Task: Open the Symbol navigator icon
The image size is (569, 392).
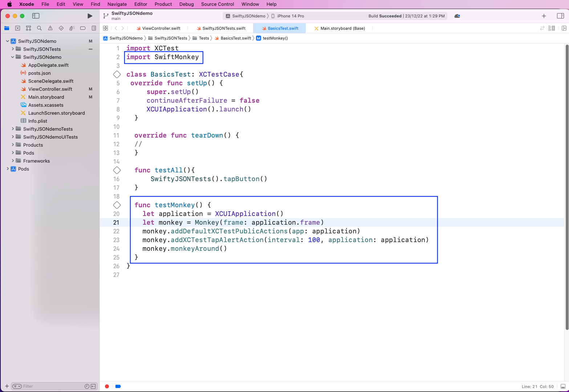Action: click(x=28, y=28)
